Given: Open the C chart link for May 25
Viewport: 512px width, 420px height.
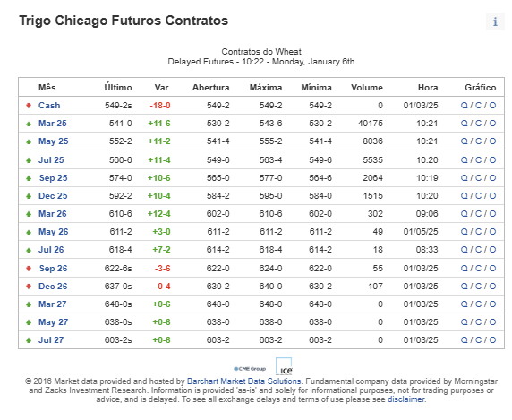Looking at the screenshot, I should coord(478,141).
